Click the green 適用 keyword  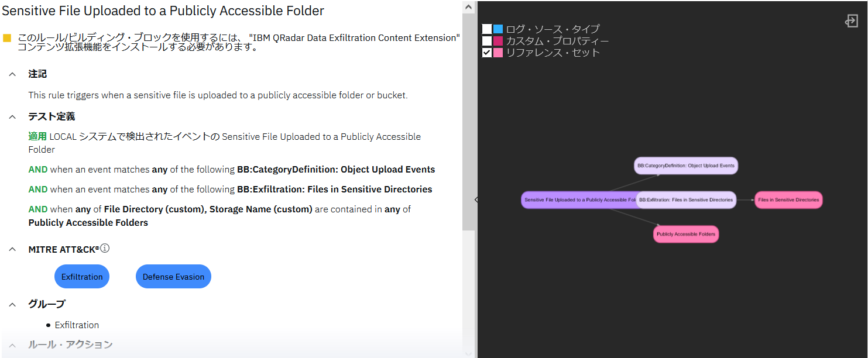tap(37, 137)
